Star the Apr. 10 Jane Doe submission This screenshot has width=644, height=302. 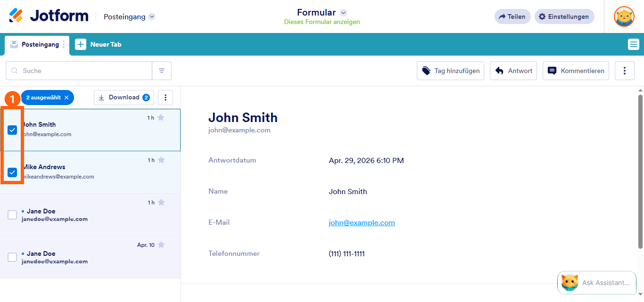pyautogui.click(x=161, y=245)
